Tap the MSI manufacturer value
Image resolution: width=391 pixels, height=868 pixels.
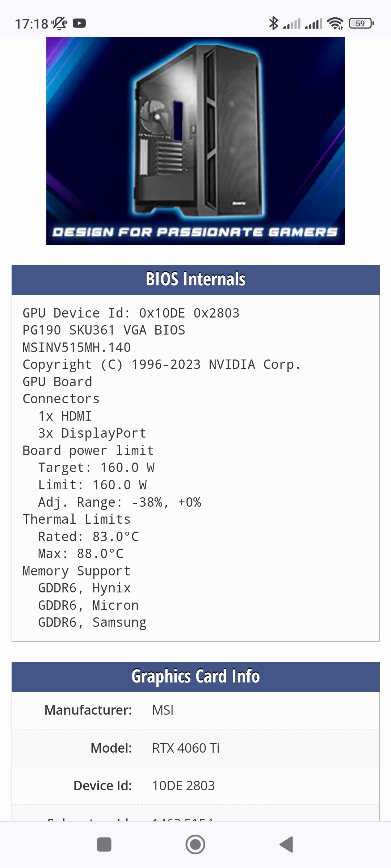coord(163,710)
